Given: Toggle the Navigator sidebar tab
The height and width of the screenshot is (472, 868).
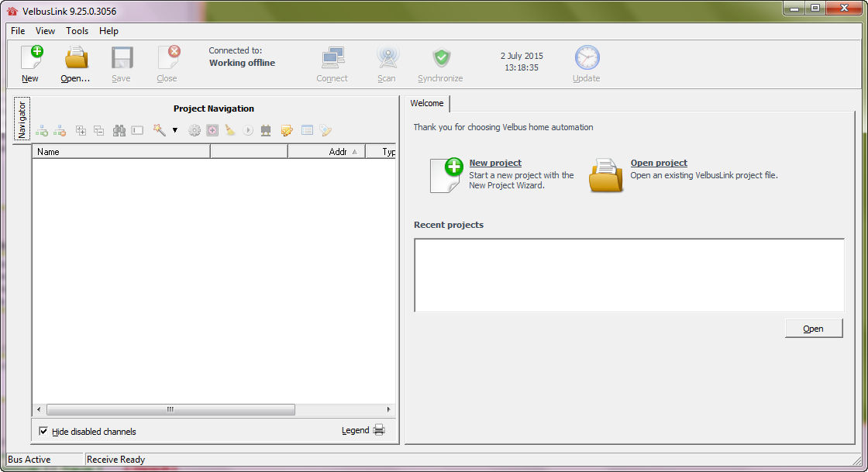Looking at the screenshot, I should click(x=21, y=118).
